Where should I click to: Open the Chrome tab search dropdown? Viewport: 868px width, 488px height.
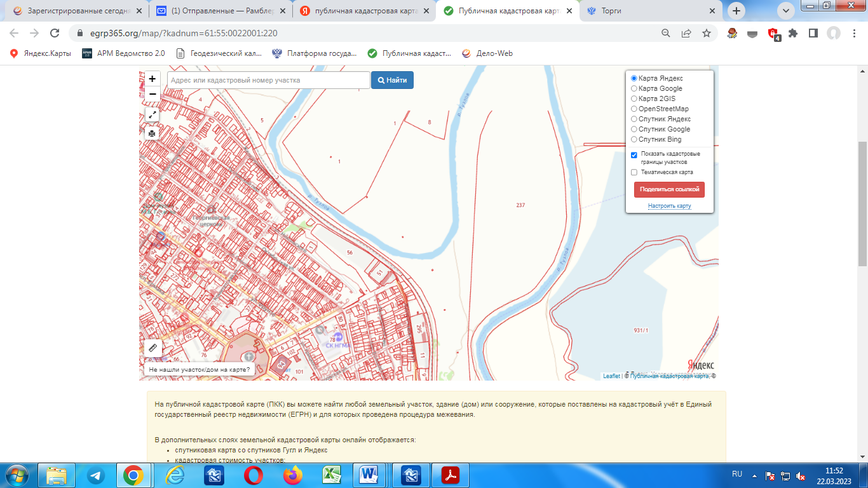click(786, 10)
